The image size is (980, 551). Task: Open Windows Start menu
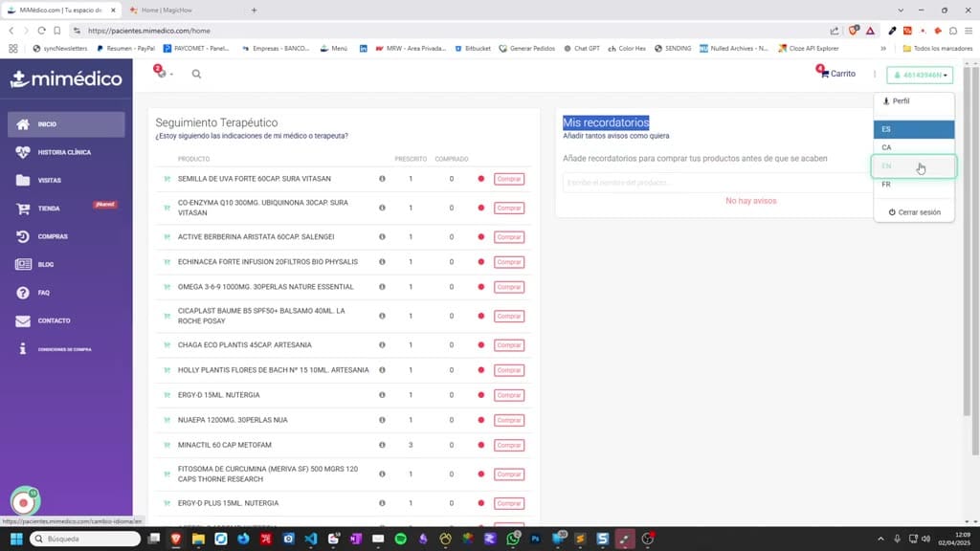click(x=16, y=539)
